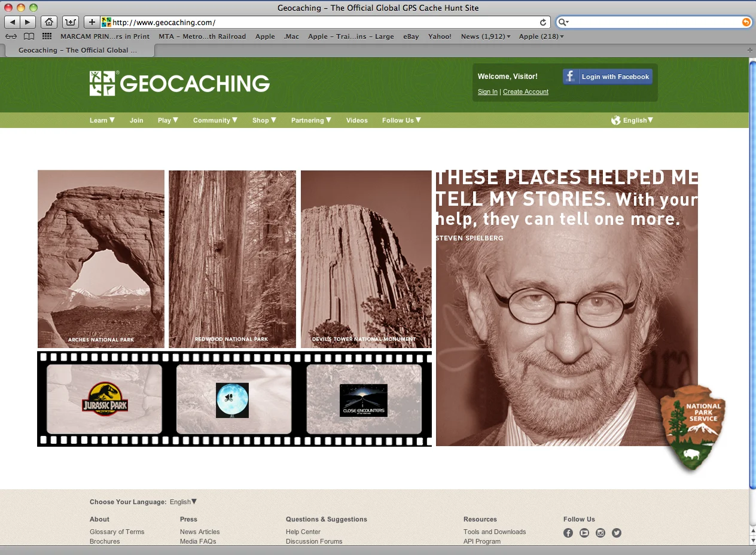The height and width of the screenshot is (555, 756).
Task: Open Help Center footer link
Action: pyautogui.click(x=303, y=532)
